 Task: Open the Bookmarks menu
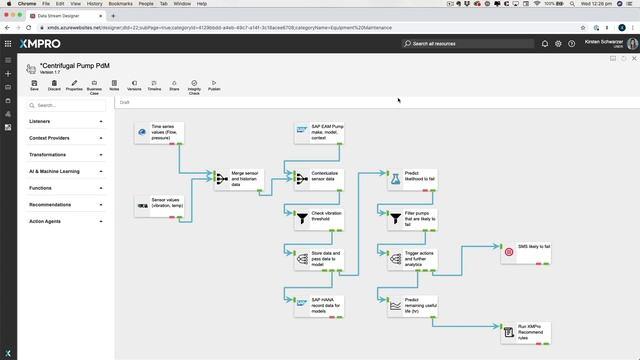120,4
